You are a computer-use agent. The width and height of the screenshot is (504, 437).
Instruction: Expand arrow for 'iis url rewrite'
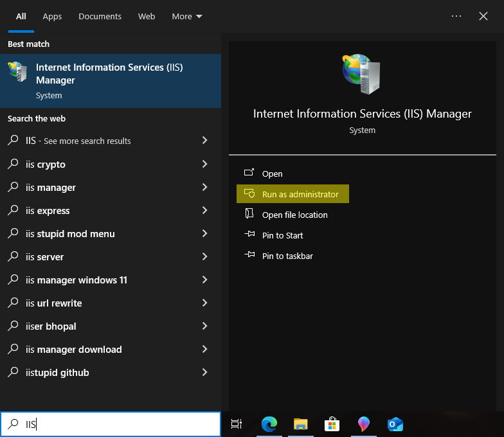pos(204,303)
